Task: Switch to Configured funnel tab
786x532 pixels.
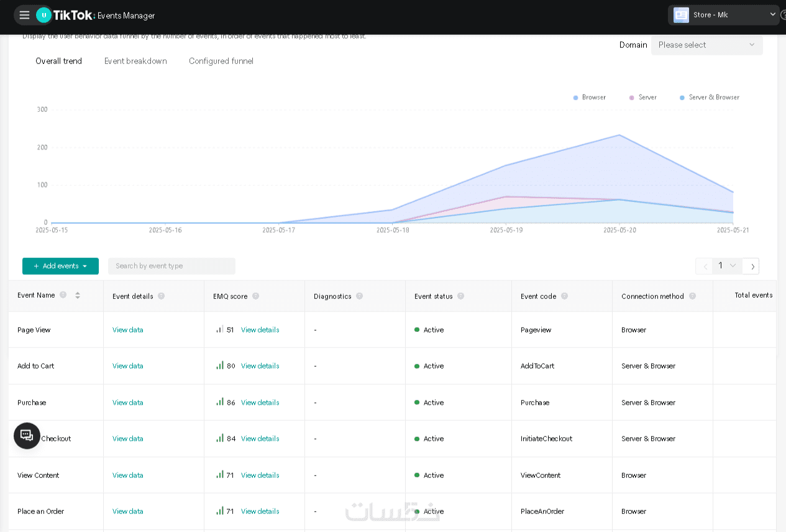Action: pyautogui.click(x=221, y=61)
